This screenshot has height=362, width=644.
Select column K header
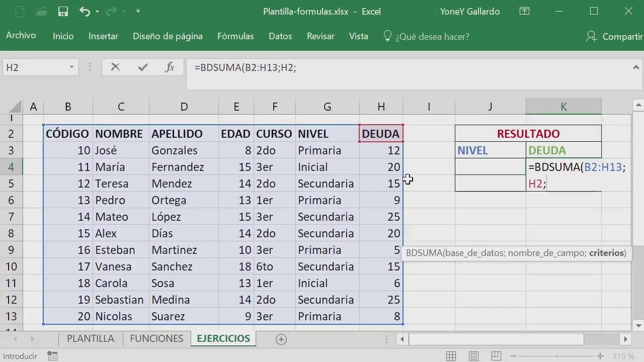pyautogui.click(x=563, y=106)
